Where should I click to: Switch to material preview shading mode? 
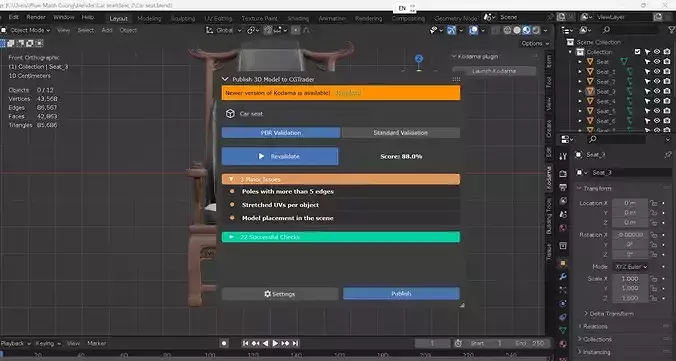(526, 30)
